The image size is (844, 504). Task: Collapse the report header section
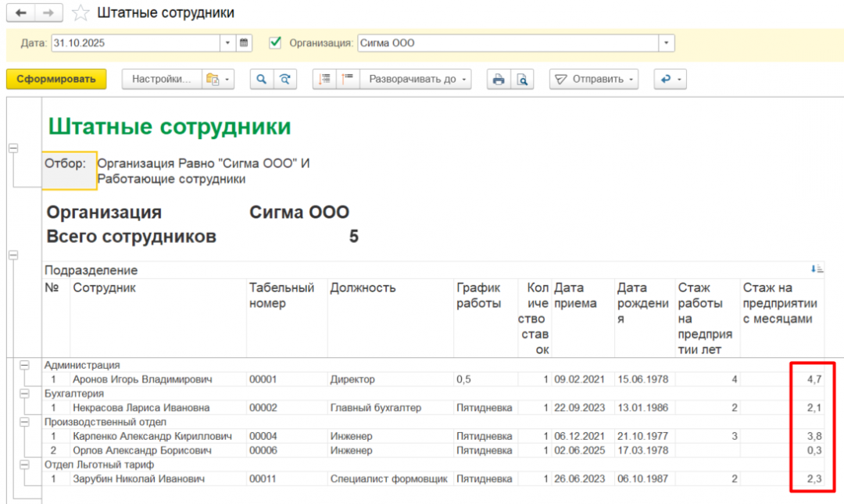[13, 148]
